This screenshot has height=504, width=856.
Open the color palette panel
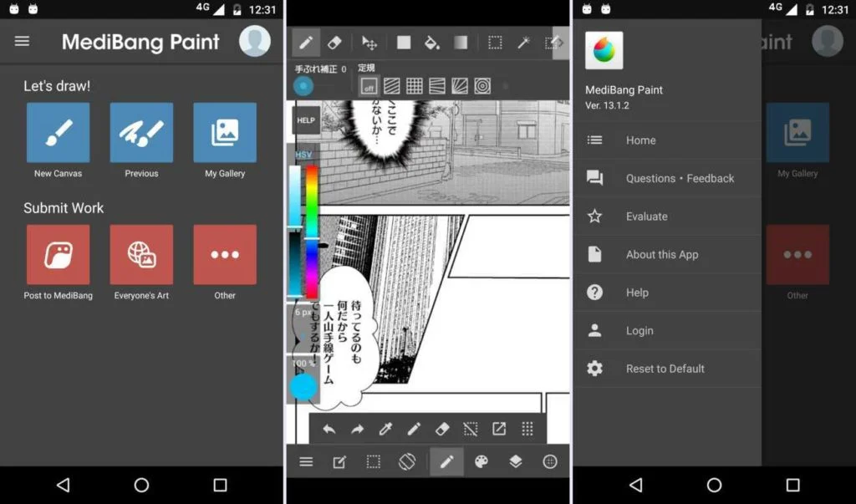(x=481, y=461)
